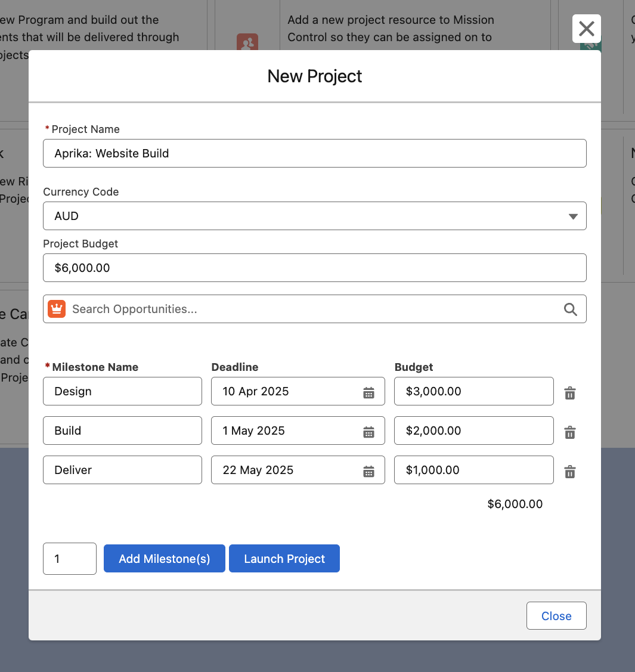The image size is (635, 672).
Task: Click the 1 May 2025 deadline field
Action: tap(298, 431)
